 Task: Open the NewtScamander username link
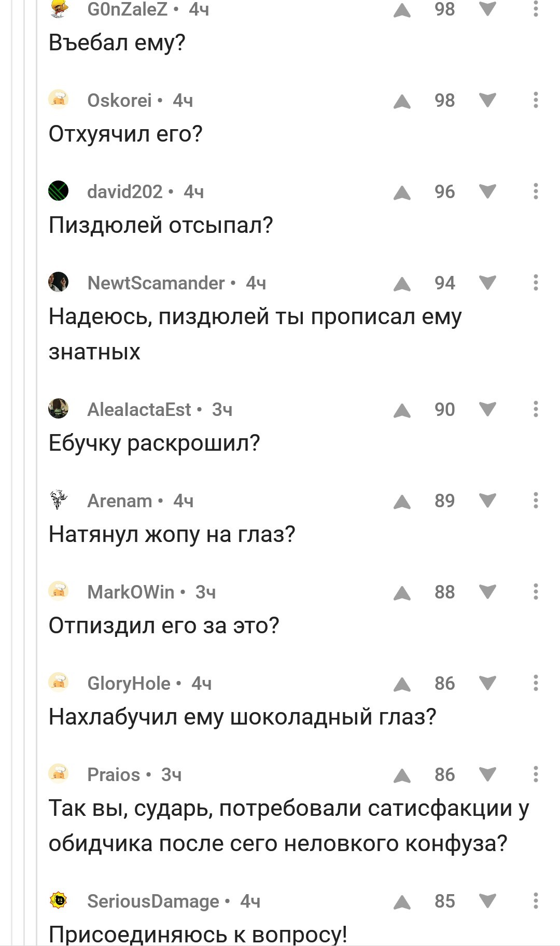(156, 283)
